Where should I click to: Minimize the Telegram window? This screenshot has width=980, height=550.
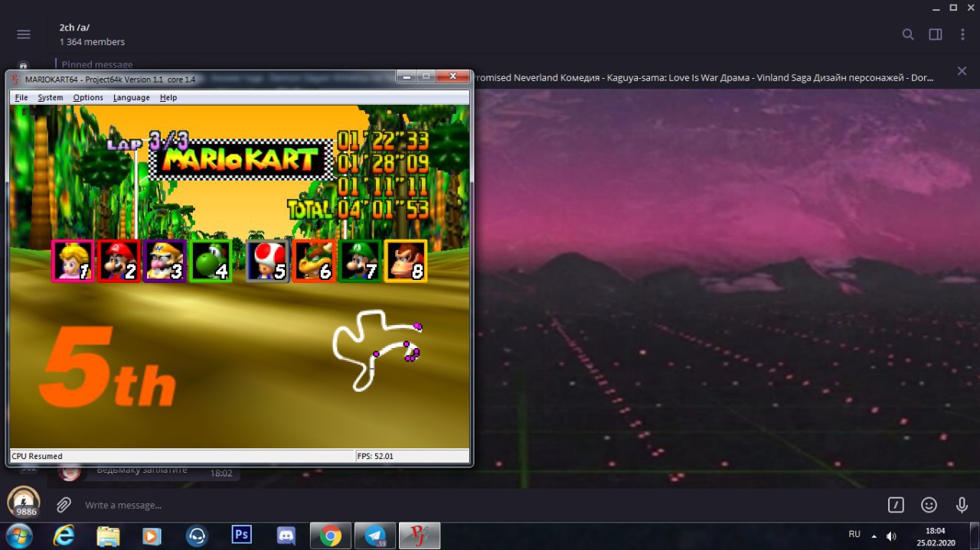click(934, 8)
